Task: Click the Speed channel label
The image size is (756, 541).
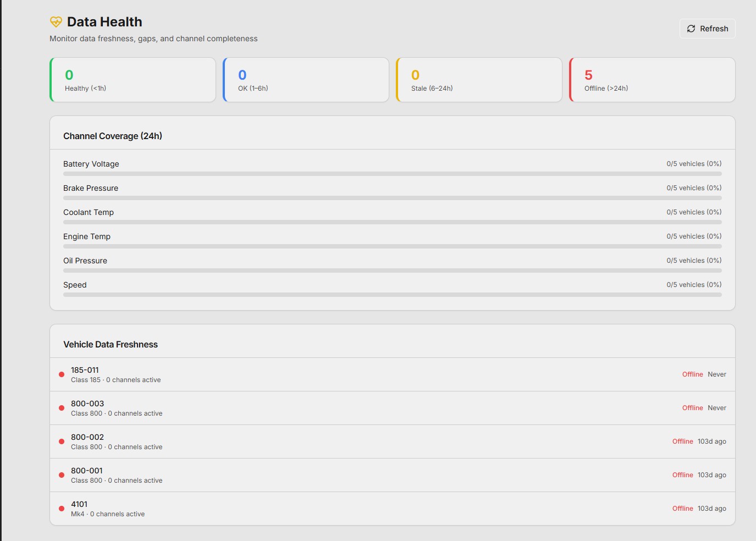Action: [75, 285]
